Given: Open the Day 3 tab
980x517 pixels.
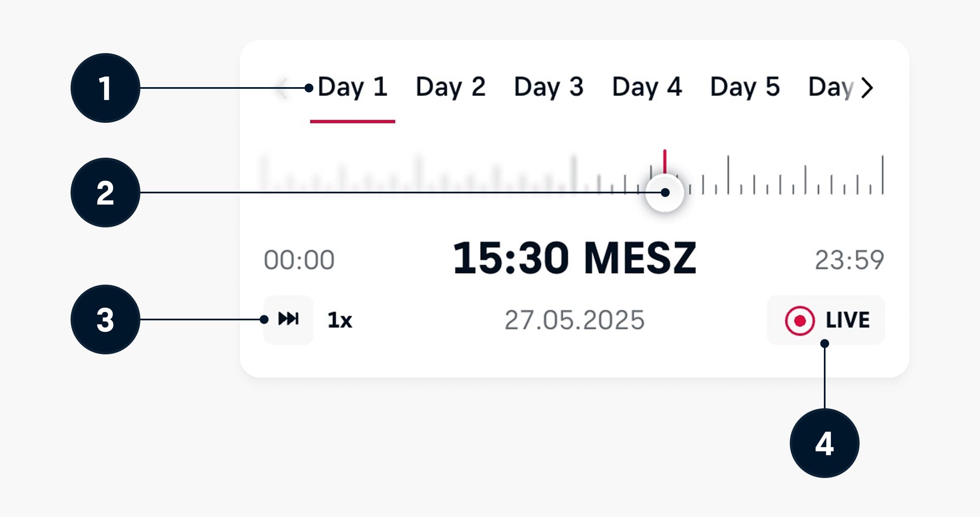Looking at the screenshot, I should [x=549, y=87].
